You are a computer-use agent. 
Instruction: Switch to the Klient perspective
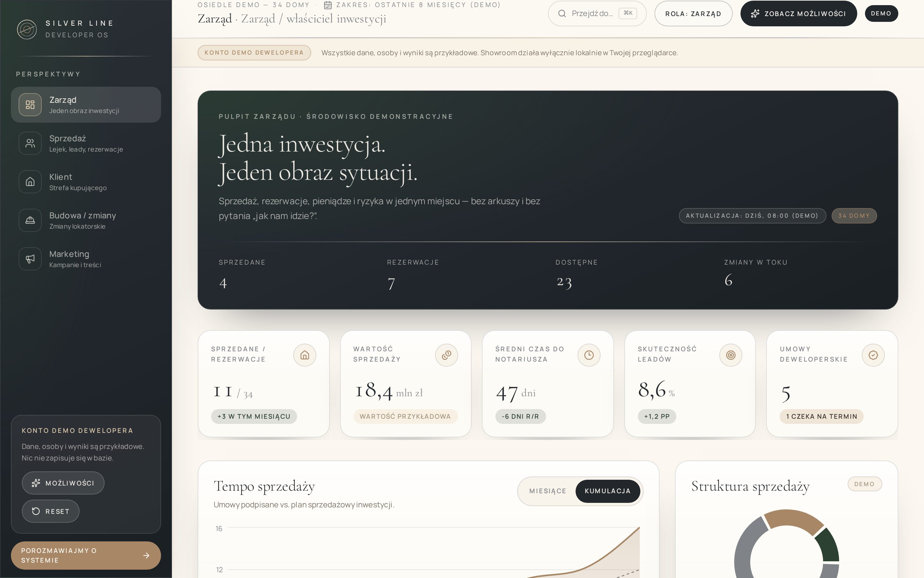[86, 182]
